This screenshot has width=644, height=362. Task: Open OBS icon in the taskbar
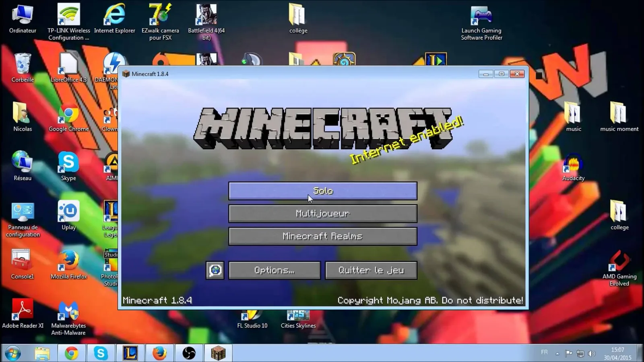click(x=189, y=354)
